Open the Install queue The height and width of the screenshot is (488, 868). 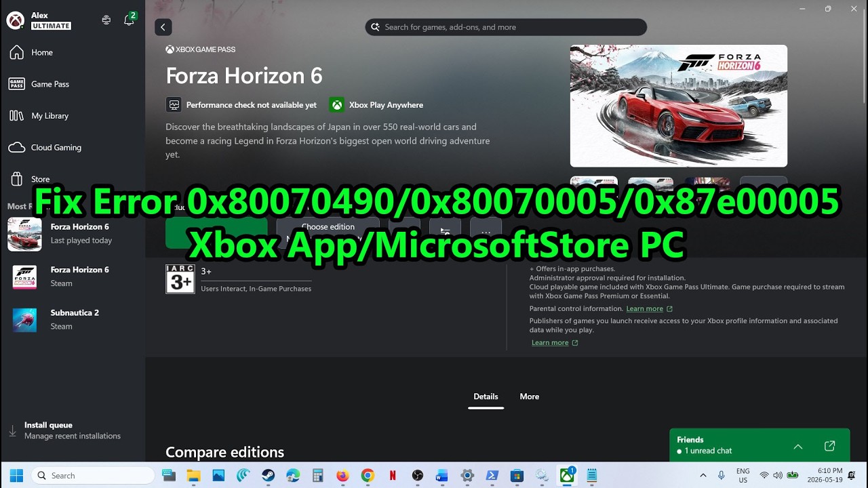click(73, 430)
